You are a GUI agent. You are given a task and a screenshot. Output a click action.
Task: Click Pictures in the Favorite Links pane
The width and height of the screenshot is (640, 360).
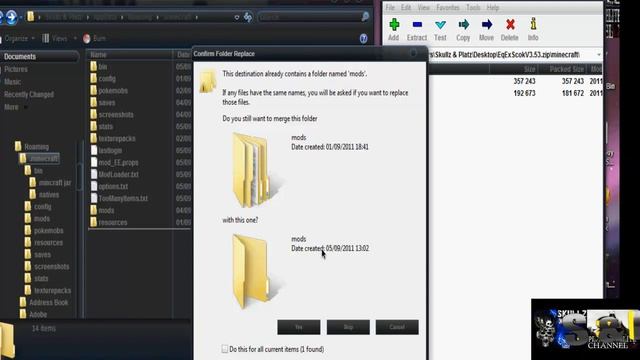click(x=16, y=69)
